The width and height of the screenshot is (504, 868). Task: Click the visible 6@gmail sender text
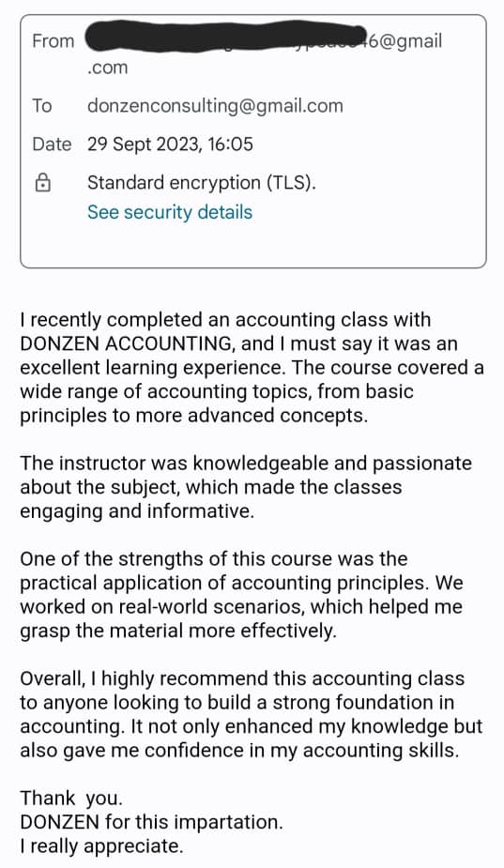pyautogui.click(x=405, y=41)
